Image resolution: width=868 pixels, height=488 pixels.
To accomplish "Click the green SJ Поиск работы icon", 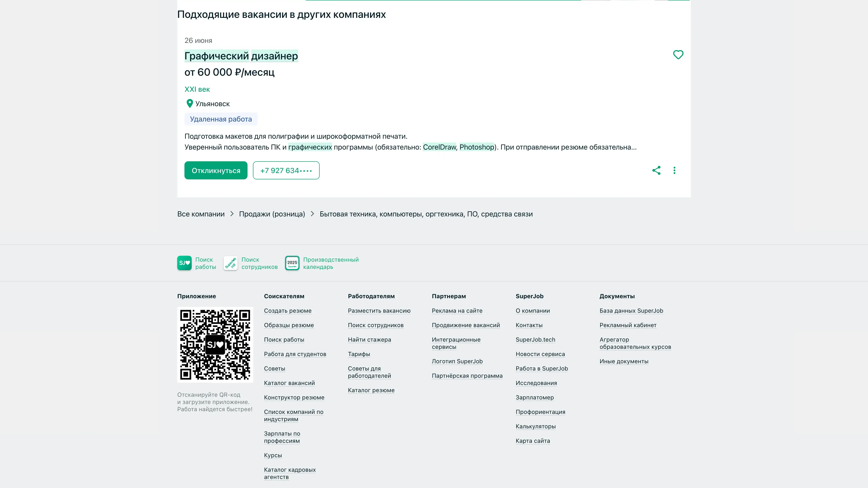I will point(184,263).
